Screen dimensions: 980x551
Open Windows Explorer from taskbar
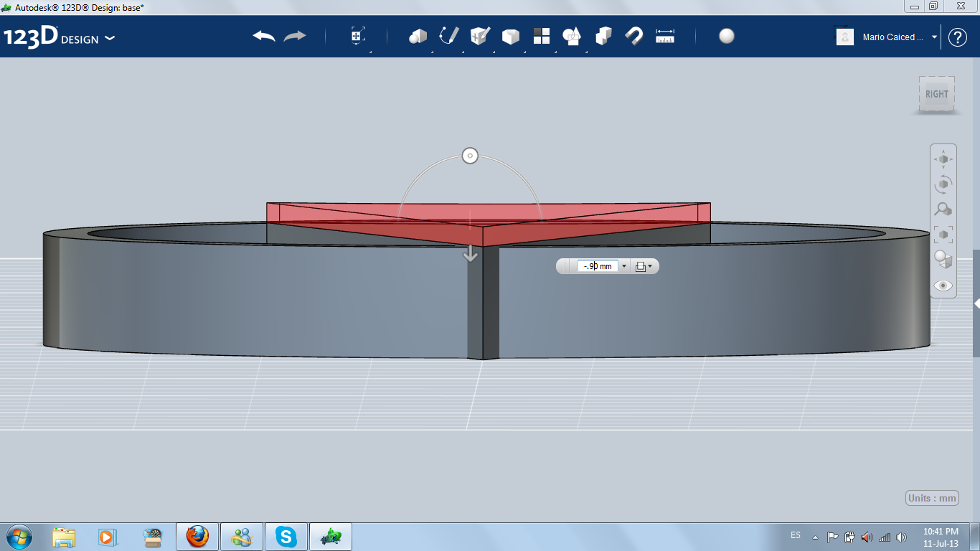64,536
